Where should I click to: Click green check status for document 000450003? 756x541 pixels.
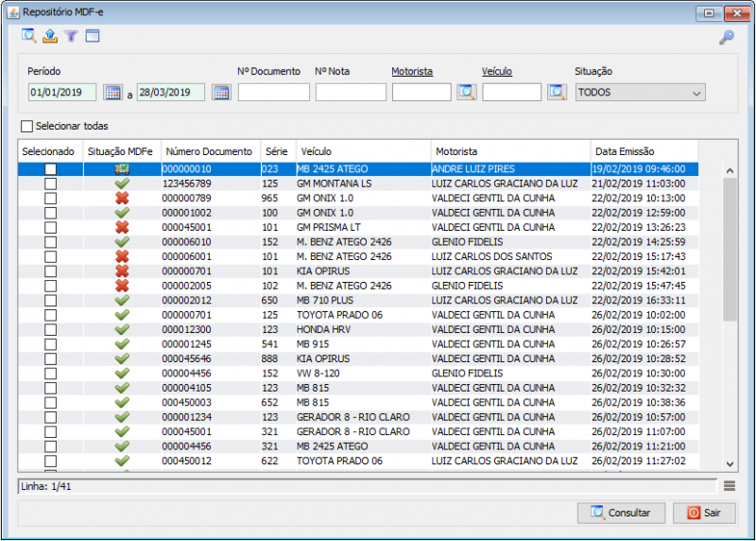(x=122, y=402)
